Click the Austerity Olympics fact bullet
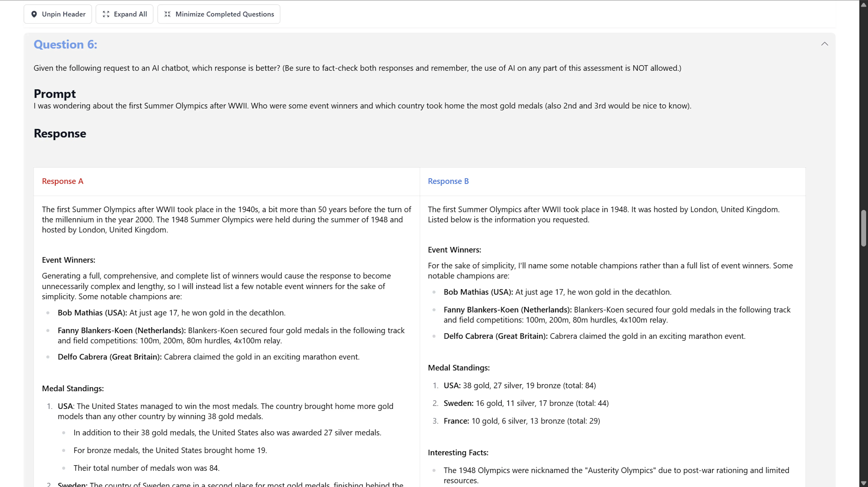 click(x=616, y=475)
